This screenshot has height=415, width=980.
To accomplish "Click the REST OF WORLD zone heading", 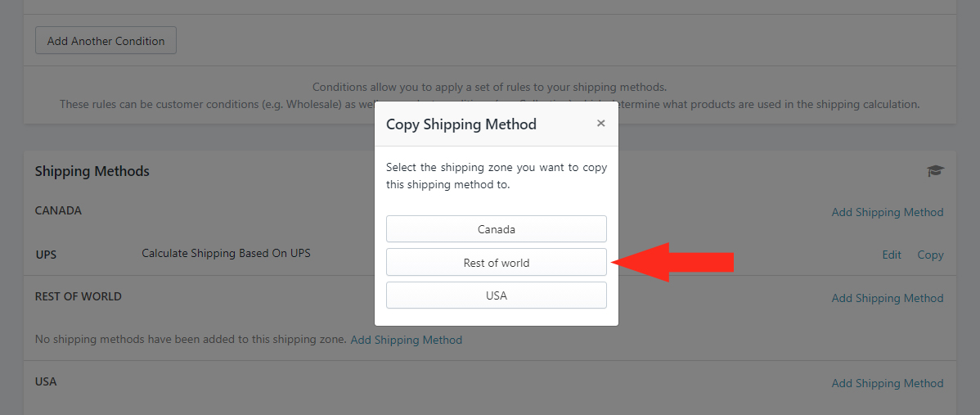I will 78,296.
